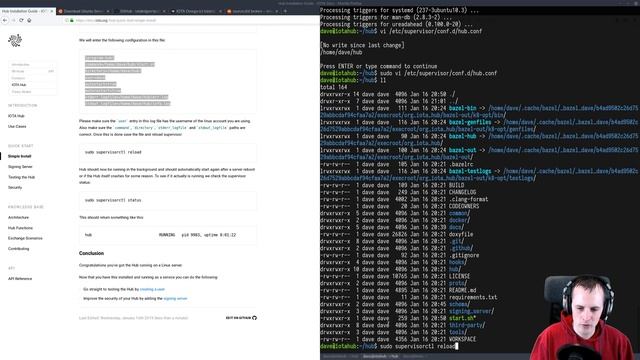The width and height of the screenshot is (640, 360).
Task: Click 'bazel-genfiles' symlink name in terminal
Action: point(470,122)
